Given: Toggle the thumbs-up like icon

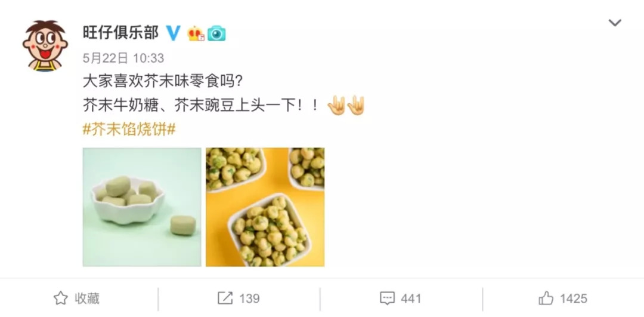Looking at the screenshot, I should [546, 298].
